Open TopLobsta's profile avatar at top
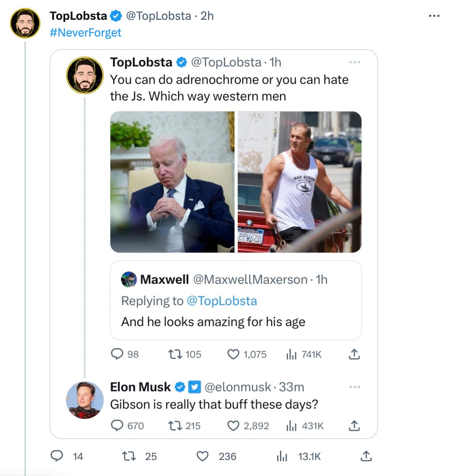 coord(25,24)
